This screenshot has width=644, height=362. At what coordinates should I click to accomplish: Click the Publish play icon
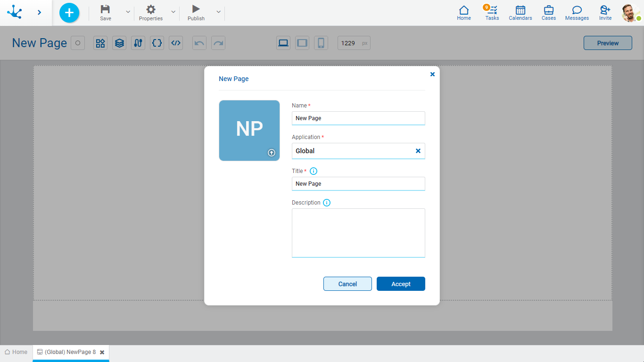pyautogui.click(x=196, y=9)
